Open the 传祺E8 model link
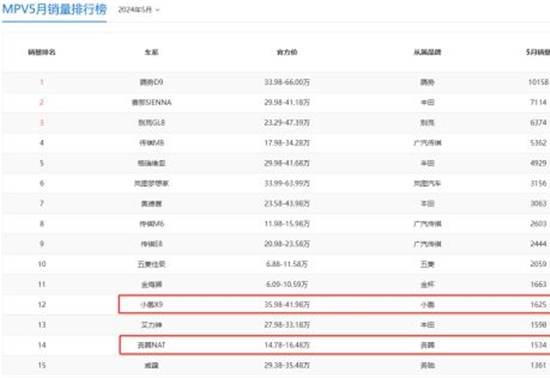Screen dimensions: 550x378 (152, 244)
